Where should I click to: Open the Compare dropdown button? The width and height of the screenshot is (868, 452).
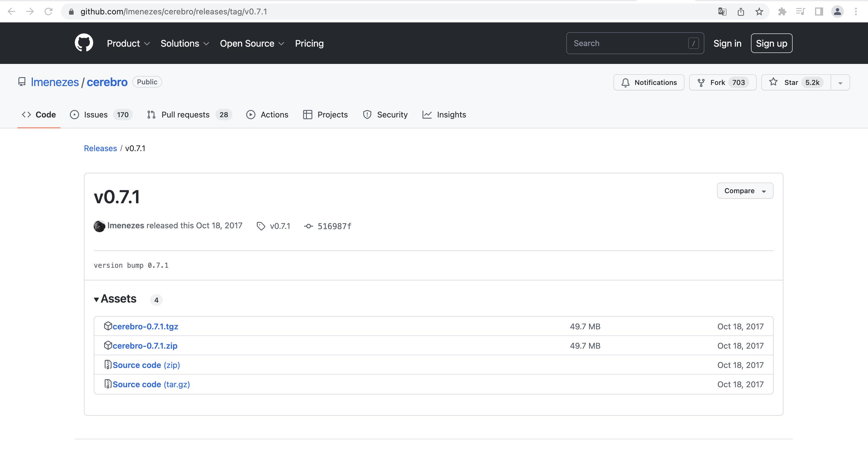pyautogui.click(x=744, y=191)
